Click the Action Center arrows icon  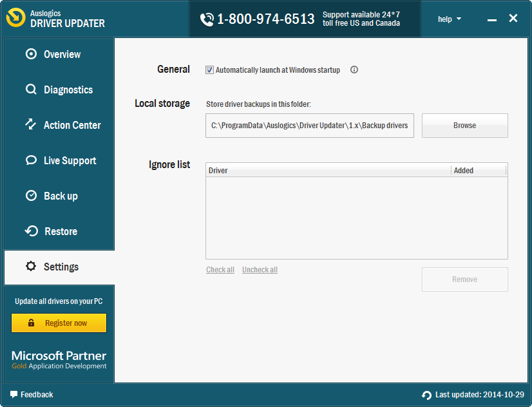[30, 124]
